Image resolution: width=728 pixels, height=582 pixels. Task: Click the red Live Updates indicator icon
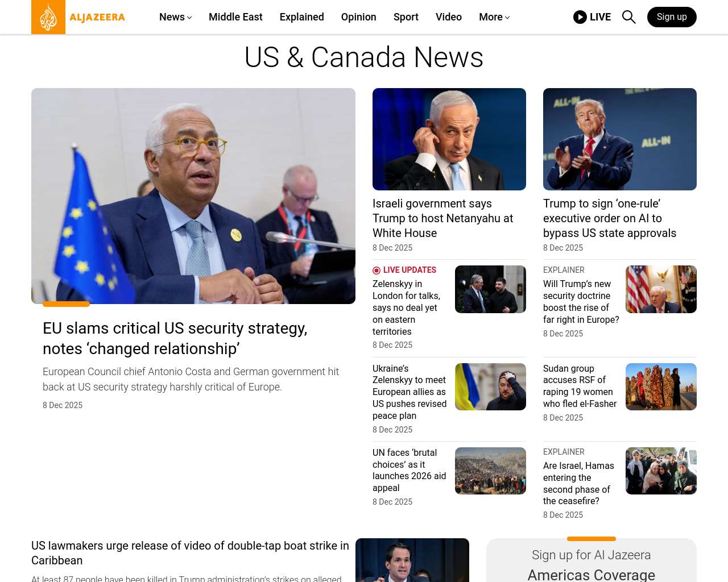pyautogui.click(x=377, y=271)
